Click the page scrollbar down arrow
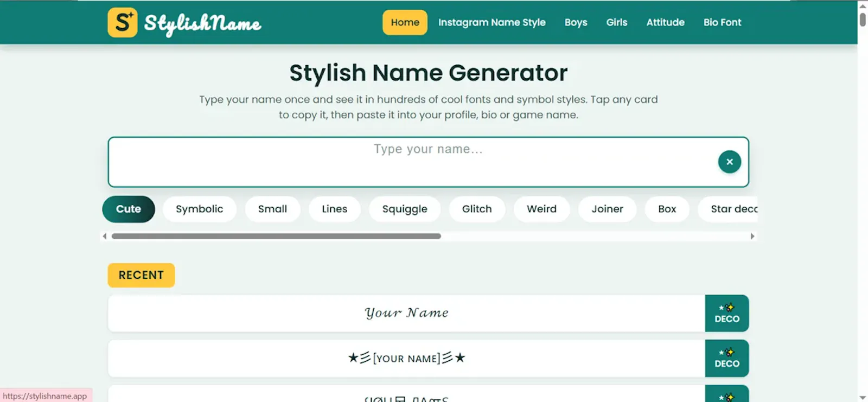This screenshot has width=868, height=402. point(863,397)
